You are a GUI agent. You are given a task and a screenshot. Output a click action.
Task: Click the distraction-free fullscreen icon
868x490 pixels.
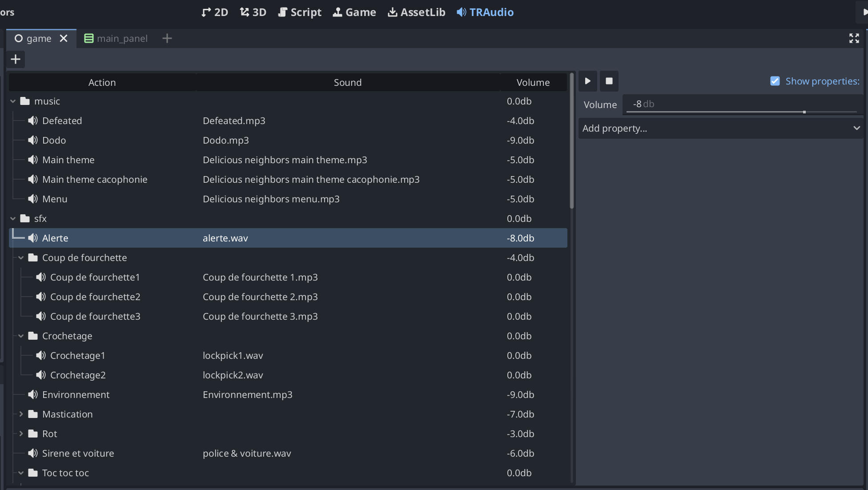854,38
